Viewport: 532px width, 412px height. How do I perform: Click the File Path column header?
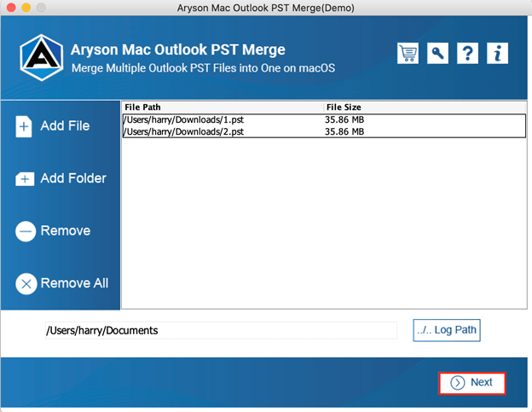pyautogui.click(x=222, y=107)
